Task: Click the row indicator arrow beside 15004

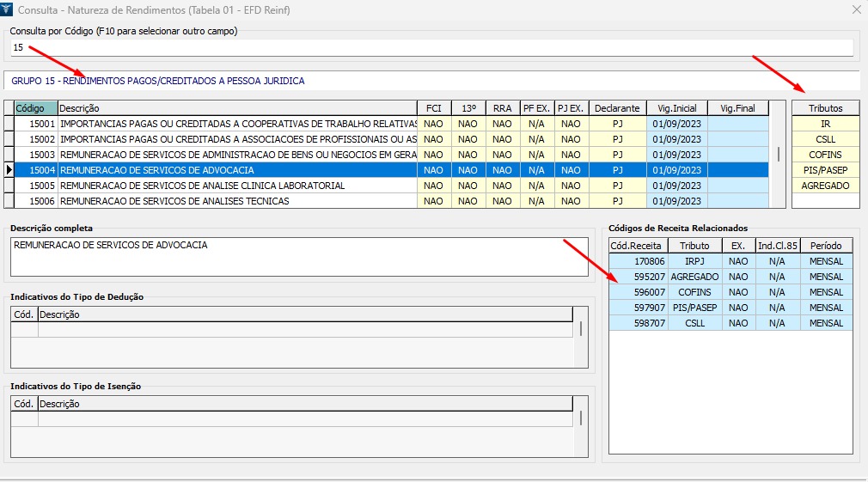Action: (x=9, y=170)
